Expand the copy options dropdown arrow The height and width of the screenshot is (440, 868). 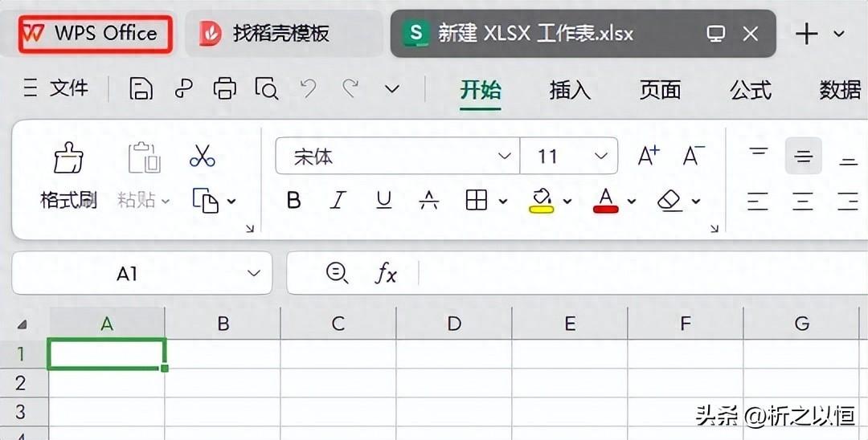[x=231, y=202]
